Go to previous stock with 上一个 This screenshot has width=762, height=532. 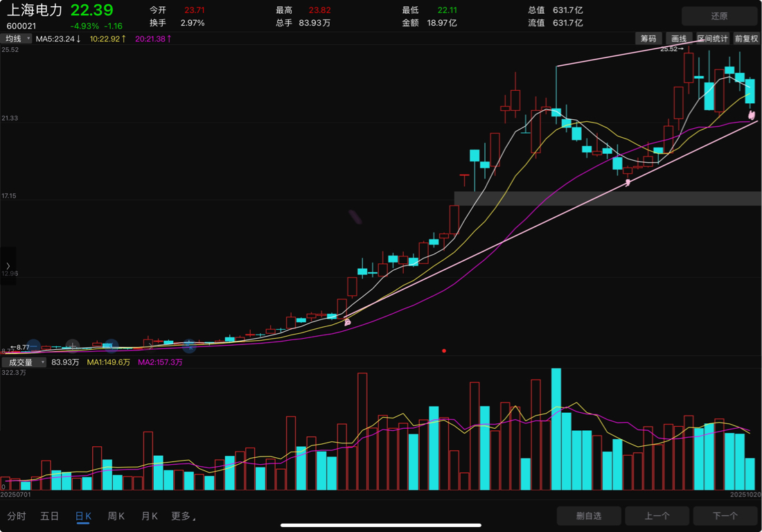pyautogui.click(x=657, y=515)
